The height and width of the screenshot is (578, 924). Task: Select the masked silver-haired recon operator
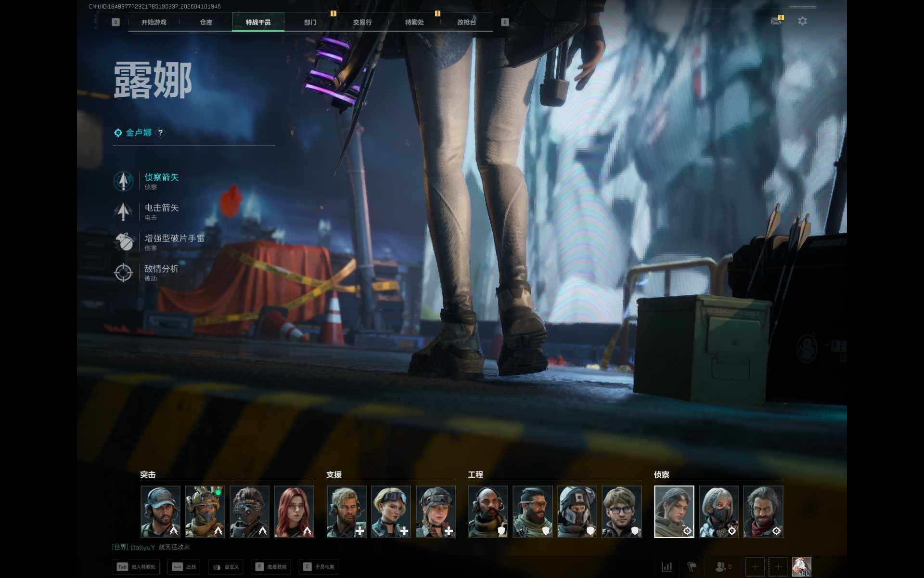tap(719, 512)
